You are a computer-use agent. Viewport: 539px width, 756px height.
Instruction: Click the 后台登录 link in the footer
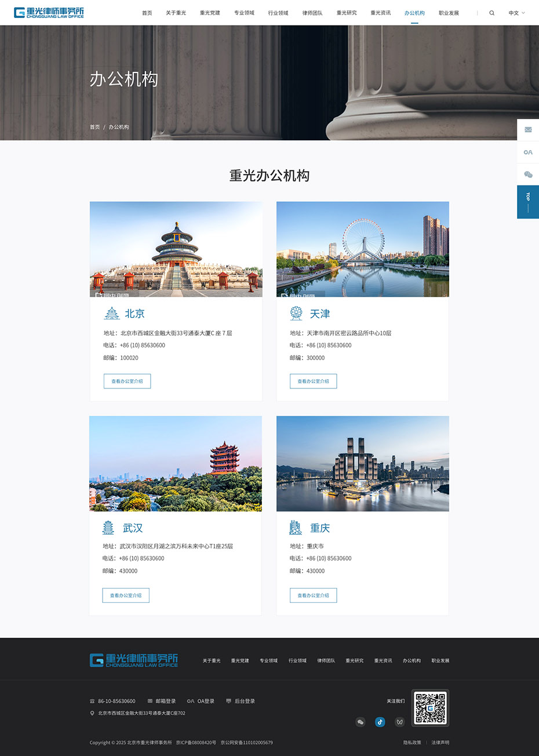244,701
